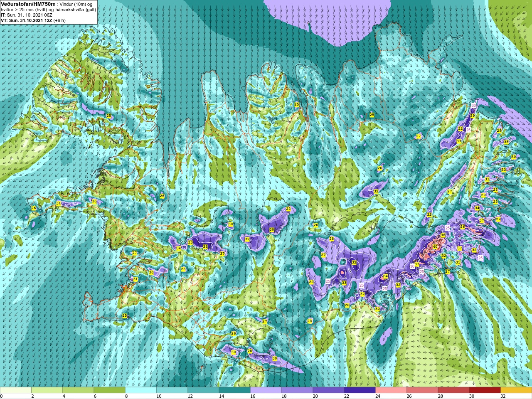Click the orange legend swatch above 32
This screenshot has width=532, height=399.
[516, 390]
